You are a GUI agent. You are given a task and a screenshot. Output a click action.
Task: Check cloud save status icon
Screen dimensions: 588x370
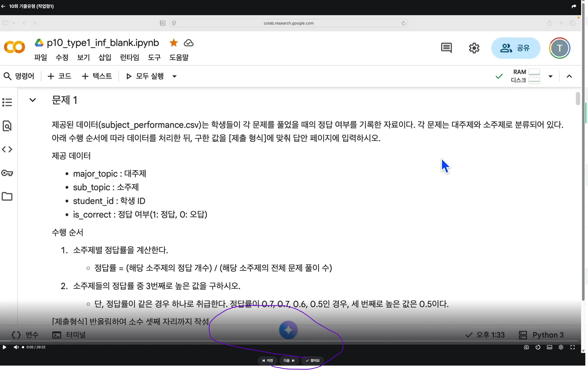pos(188,43)
